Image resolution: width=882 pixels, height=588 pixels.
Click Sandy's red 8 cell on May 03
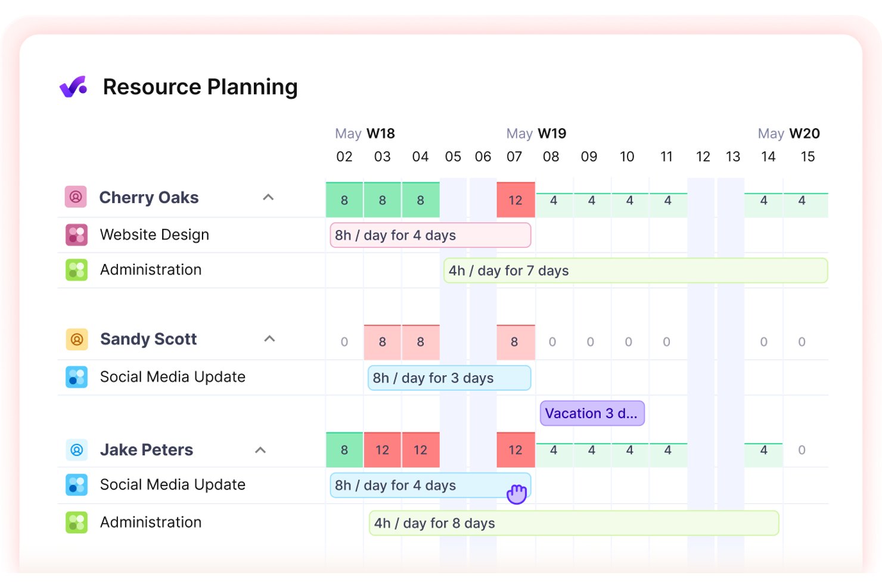coord(383,342)
